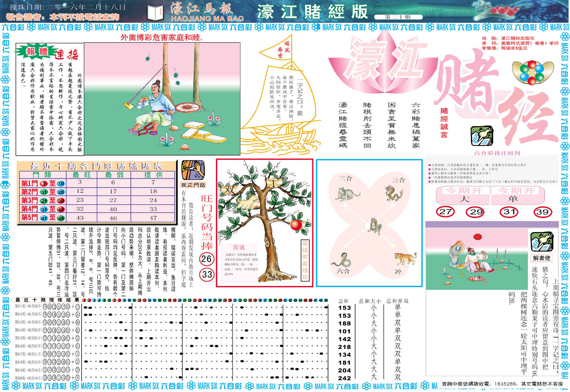570x392 pixels.
Task: Click the 搖錢樹贏錢訣 vertical banner
Action: 304,260
